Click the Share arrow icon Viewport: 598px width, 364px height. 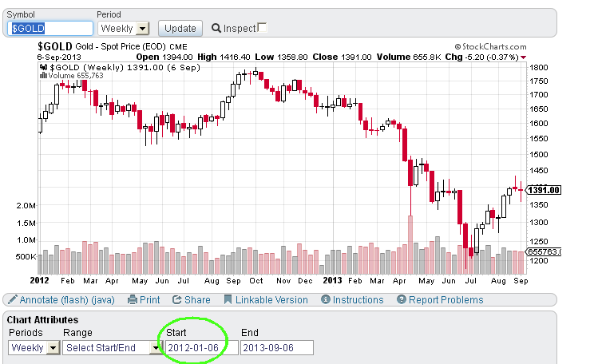(176, 299)
